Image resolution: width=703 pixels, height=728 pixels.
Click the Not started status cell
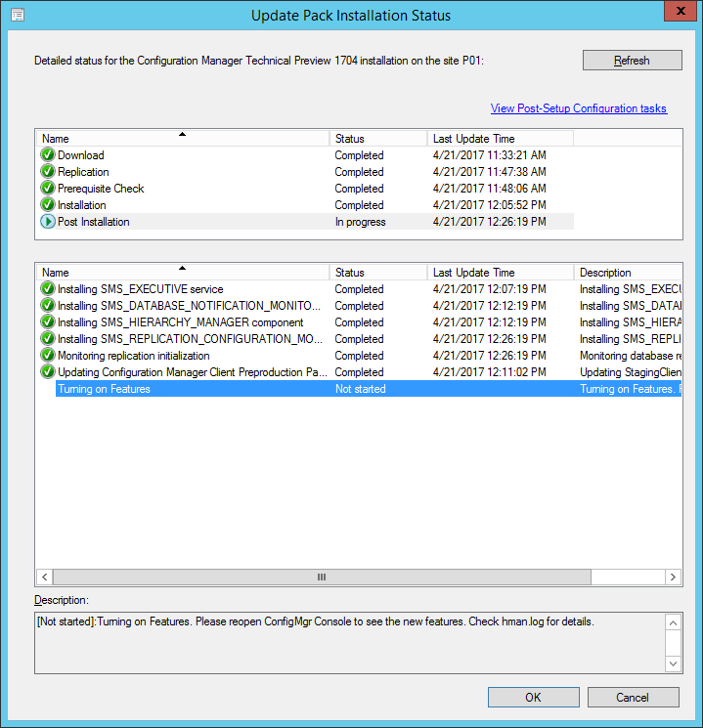pos(361,389)
